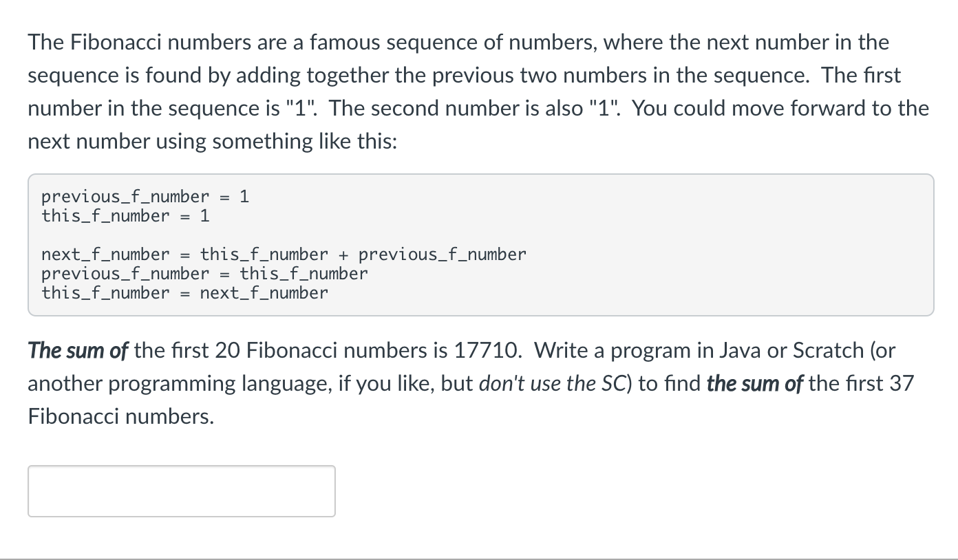Image resolution: width=958 pixels, height=560 pixels.
Task: Click the line next_f_number assignment
Action: coord(284,254)
